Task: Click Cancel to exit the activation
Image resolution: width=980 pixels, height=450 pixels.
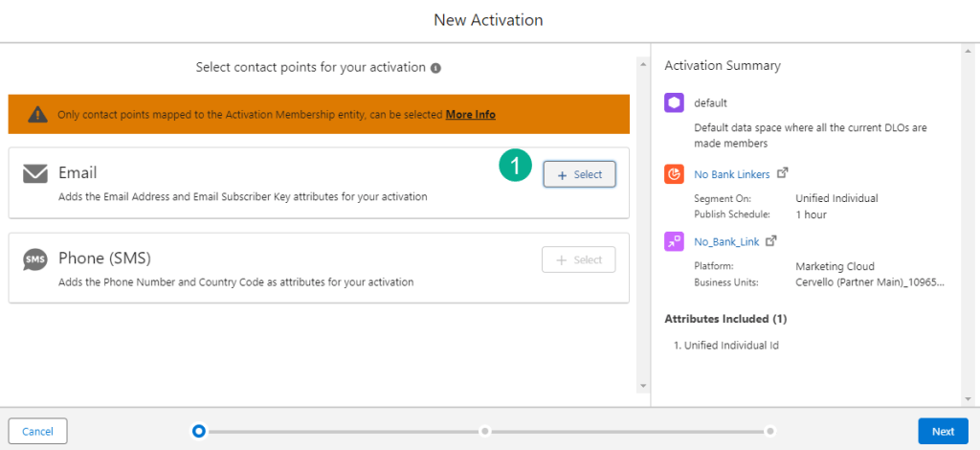Action: click(37, 431)
